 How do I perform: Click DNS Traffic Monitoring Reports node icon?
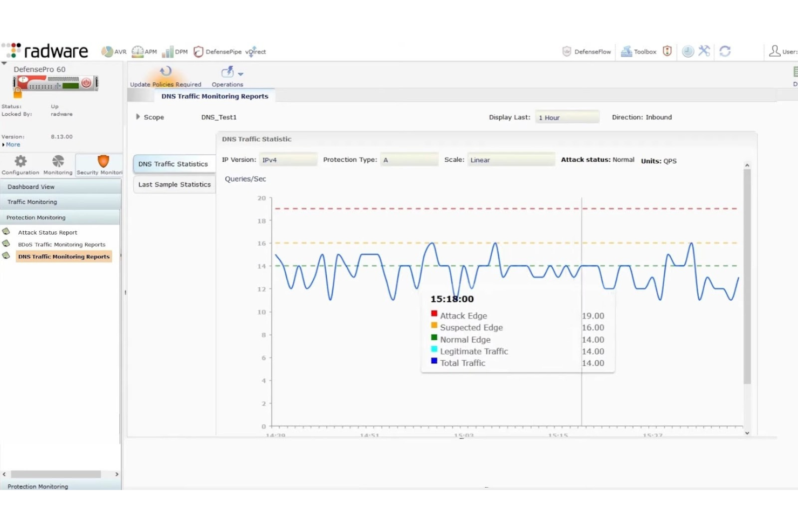pyautogui.click(x=6, y=256)
